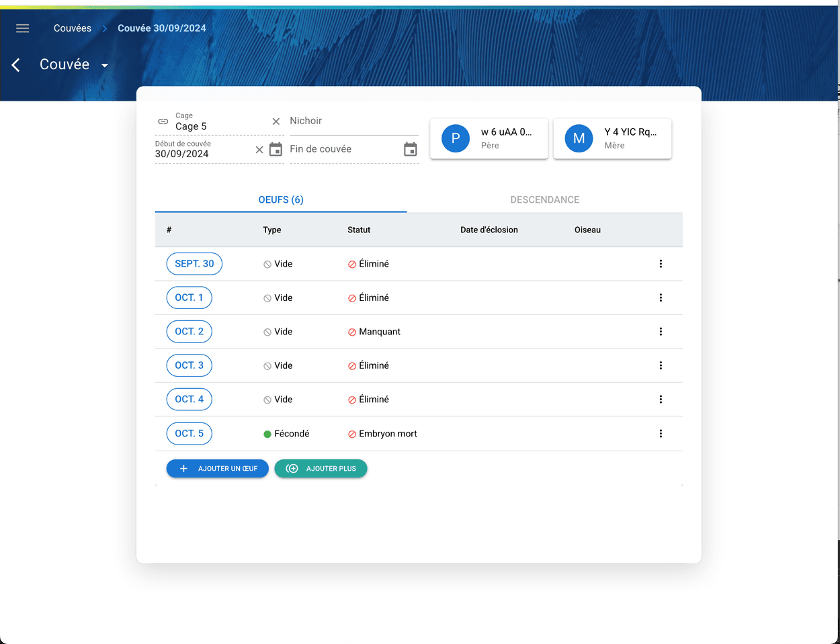Clear the Début de couvée date
The image size is (840, 644).
[x=259, y=150]
